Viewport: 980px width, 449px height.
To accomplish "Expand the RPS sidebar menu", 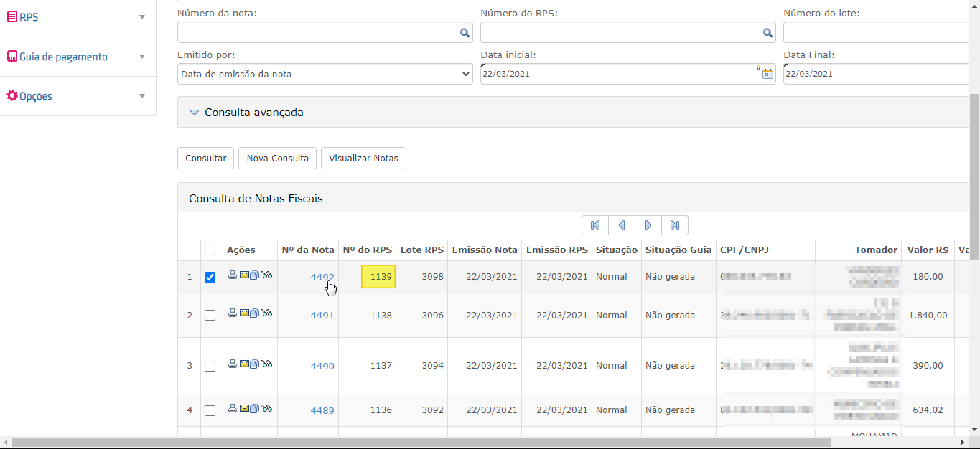I will point(78,17).
